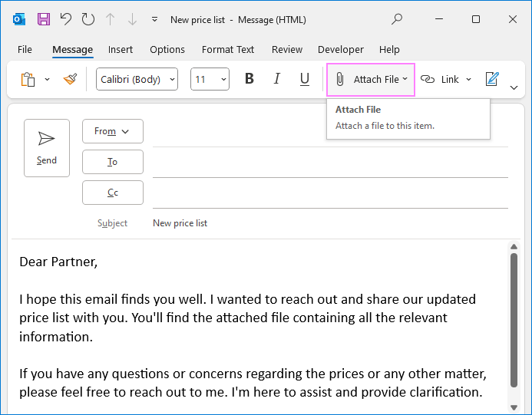Switch to the Insert tab
The width and height of the screenshot is (532, 415).
point(121,49)
